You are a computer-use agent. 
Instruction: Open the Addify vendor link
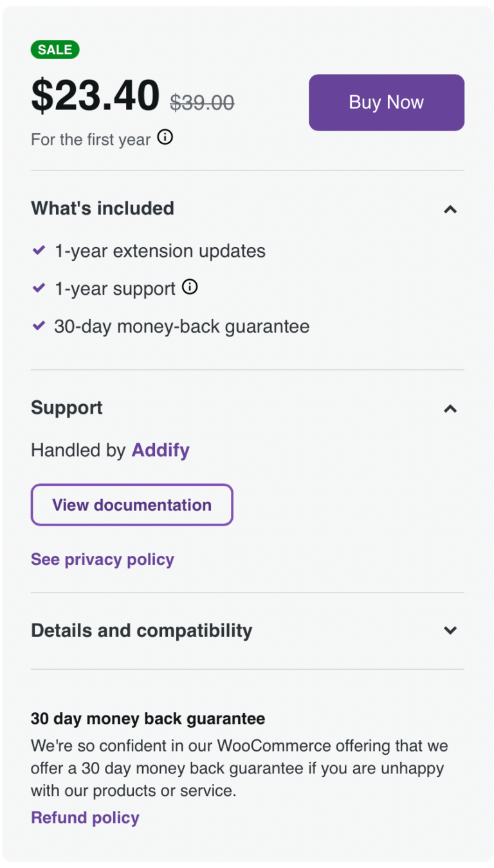coord(161,450)
